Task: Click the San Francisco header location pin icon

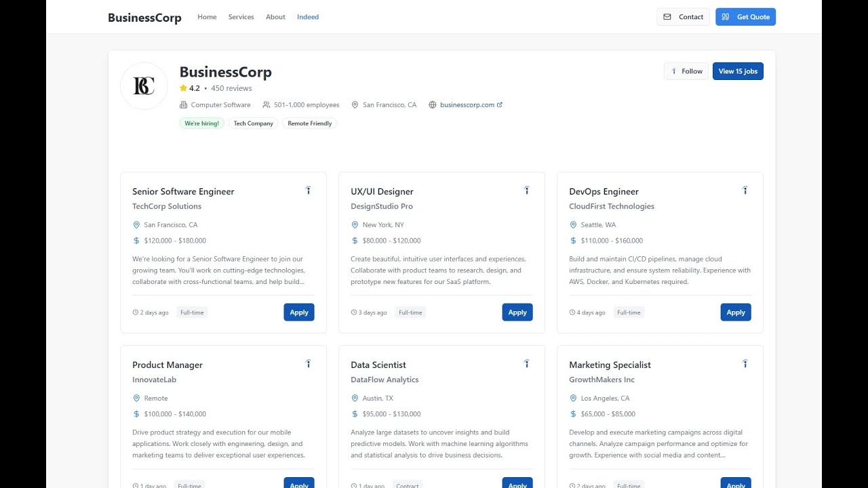Action: 355,105
